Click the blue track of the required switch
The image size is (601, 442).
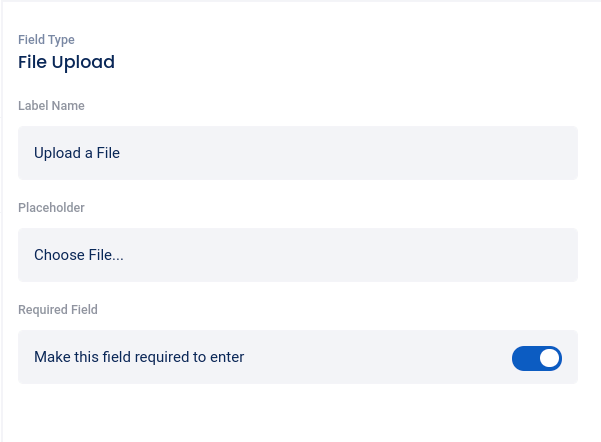click(524, 358)
